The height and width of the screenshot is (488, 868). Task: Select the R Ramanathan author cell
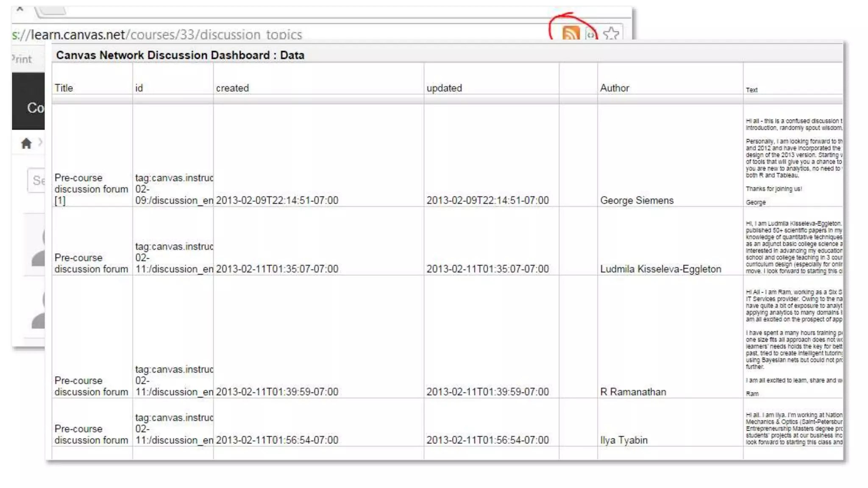click(x=632, y=392)
